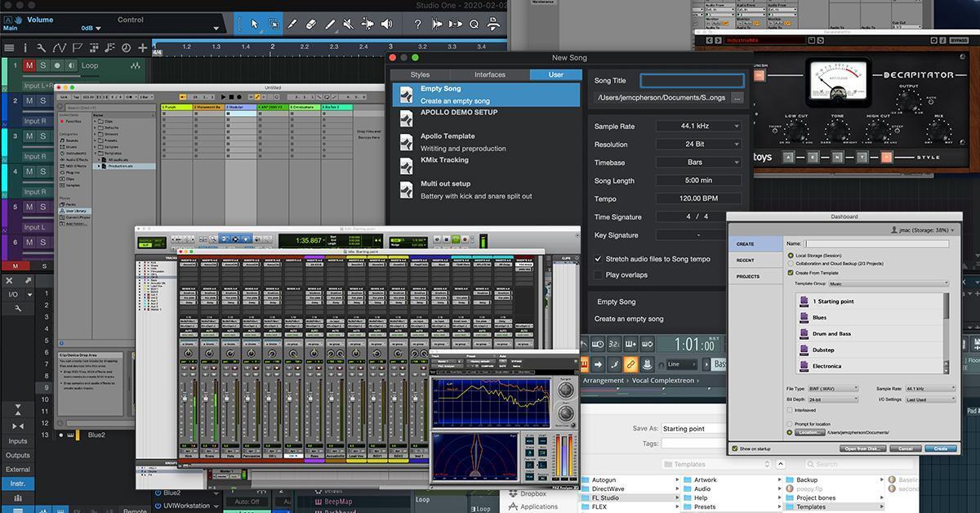Select the Paint tool in Studio One
This screenshot has height=513, width=980.
point(292,25)
